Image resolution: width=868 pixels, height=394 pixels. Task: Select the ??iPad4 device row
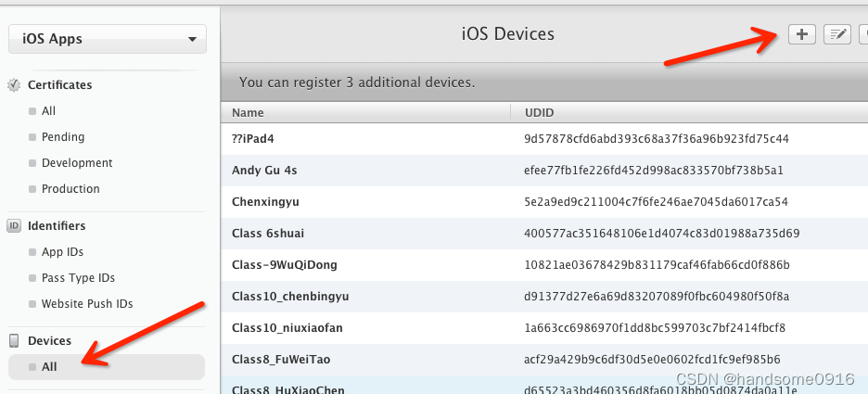(x=544, y=139)
